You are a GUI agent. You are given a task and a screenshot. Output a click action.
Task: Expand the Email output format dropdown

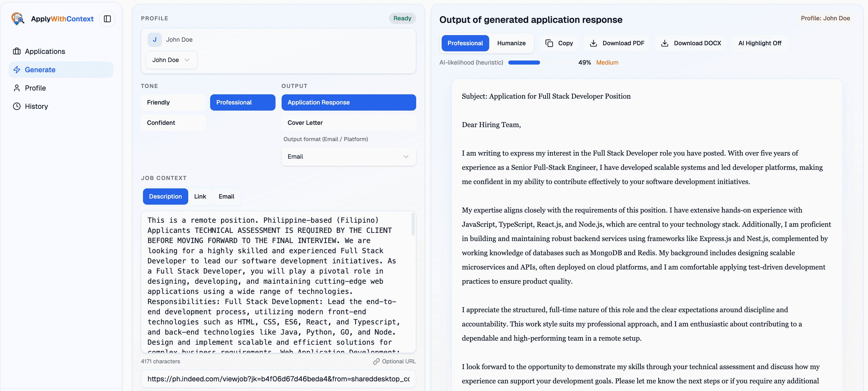click(349, 157)
